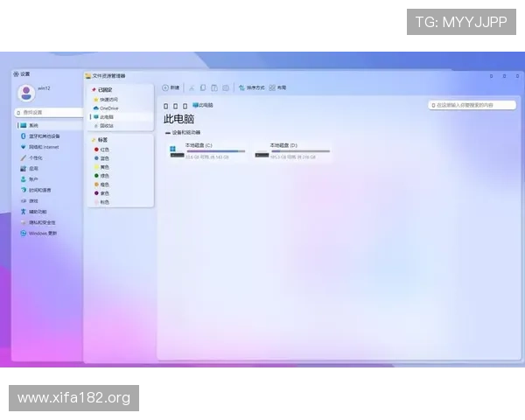Open the 布局 layout dropdown

coord(277,87)
